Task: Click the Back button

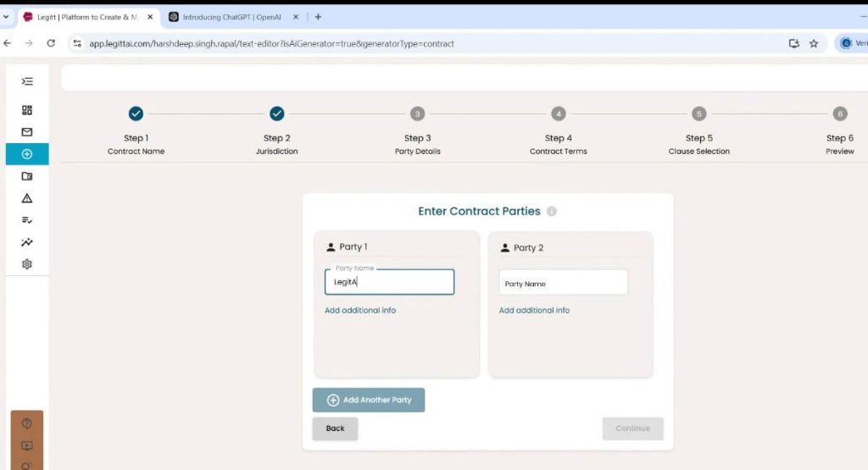Action: click(x=335, y=429)
